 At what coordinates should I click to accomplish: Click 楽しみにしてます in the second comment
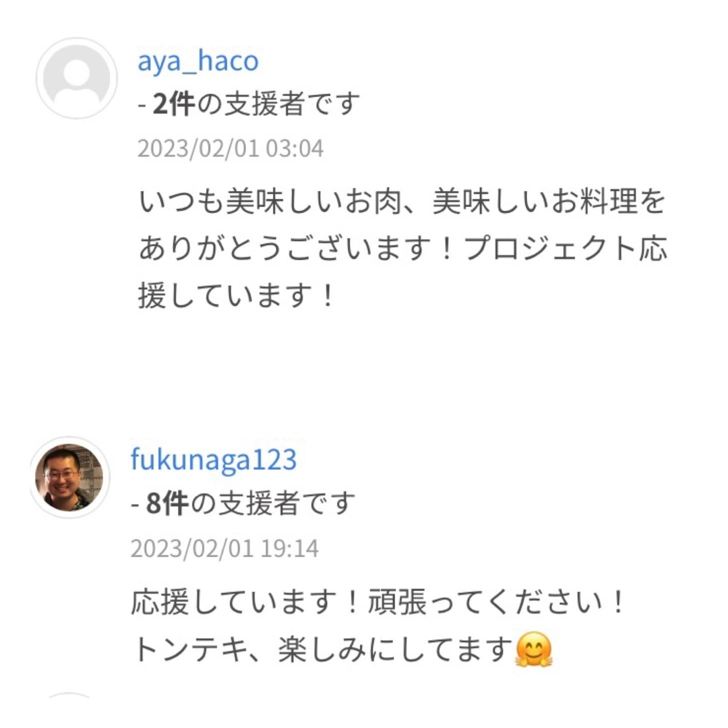[x=395, y=649]
